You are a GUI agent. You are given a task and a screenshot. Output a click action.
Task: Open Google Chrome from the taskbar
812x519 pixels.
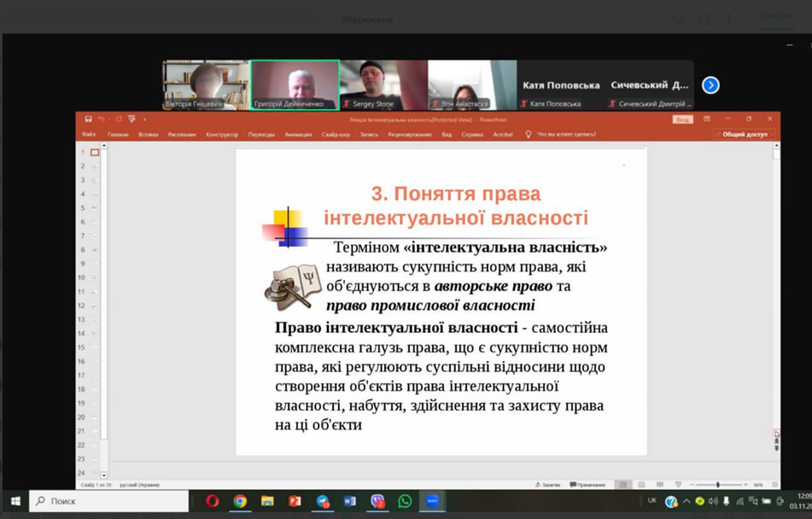pyautogui.click(x=240, y=501)
